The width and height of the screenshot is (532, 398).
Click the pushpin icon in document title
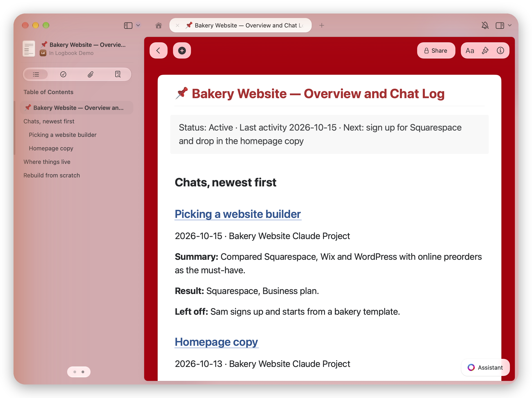click(x=182, y=93)
